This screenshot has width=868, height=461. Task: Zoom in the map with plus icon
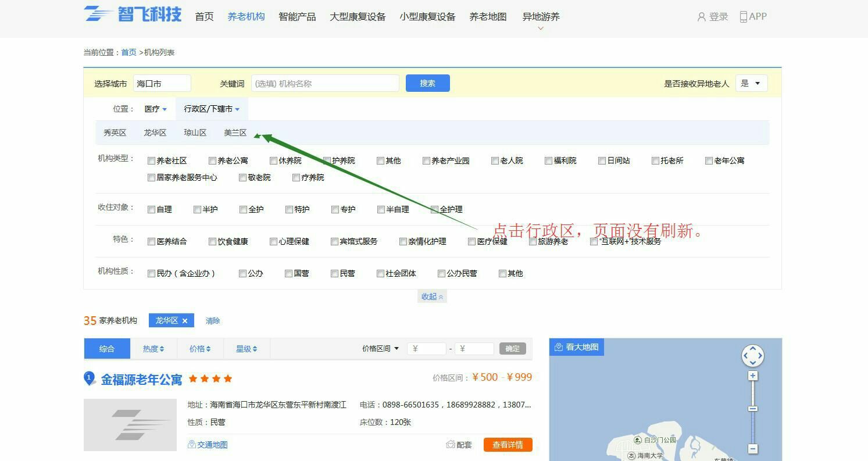coord(753,376)
